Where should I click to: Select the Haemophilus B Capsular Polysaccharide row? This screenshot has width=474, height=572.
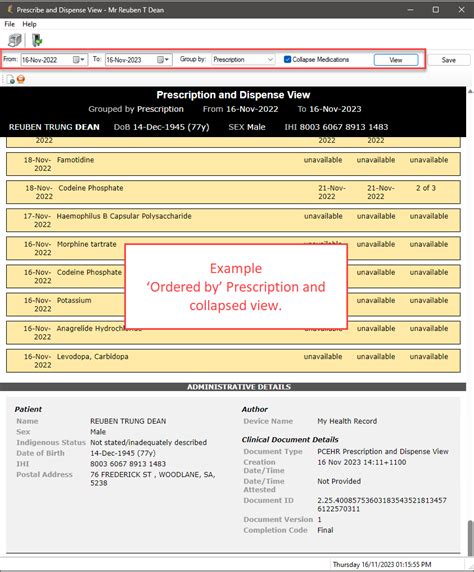point(233,220)
